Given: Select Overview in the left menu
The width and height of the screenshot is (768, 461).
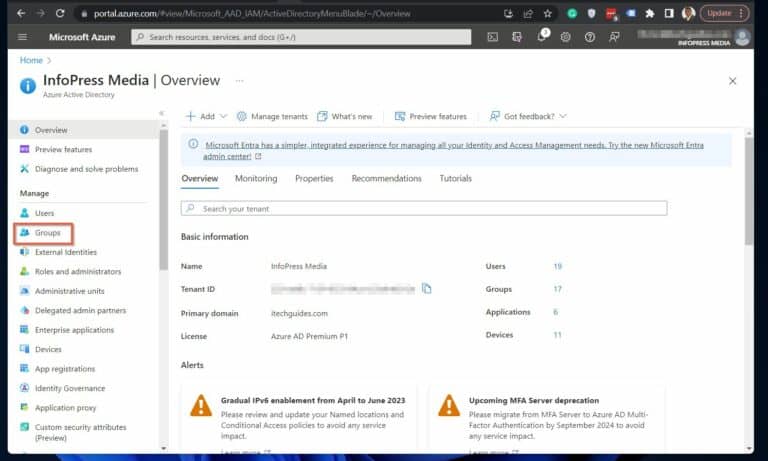Looking at the screenshot, I should 83,130.
